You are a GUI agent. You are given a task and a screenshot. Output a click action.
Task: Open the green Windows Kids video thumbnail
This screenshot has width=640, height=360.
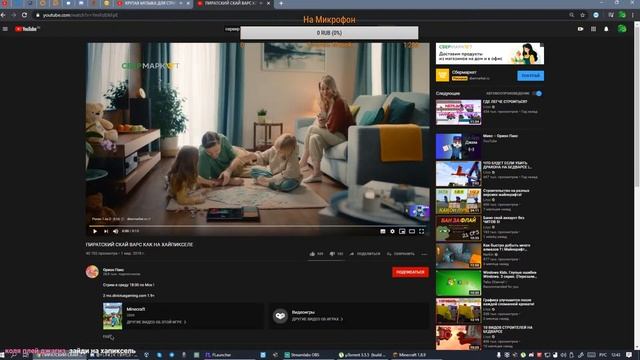pyautogui.click(x=458, y=283)
